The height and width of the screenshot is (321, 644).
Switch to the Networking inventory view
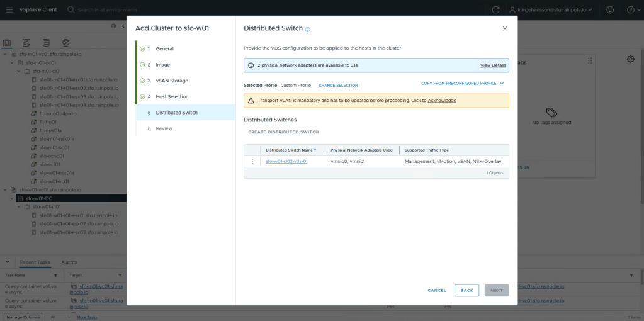point(65,43)
